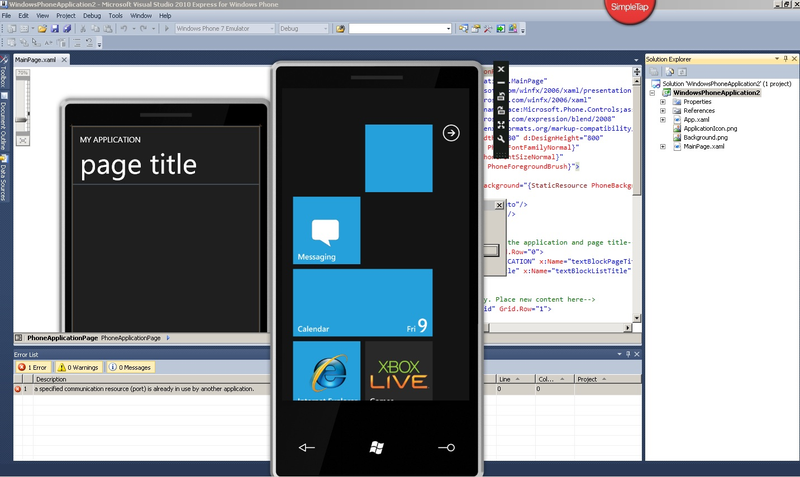
Task: Click the Save floppy disk icon
Action: point(55,29)
